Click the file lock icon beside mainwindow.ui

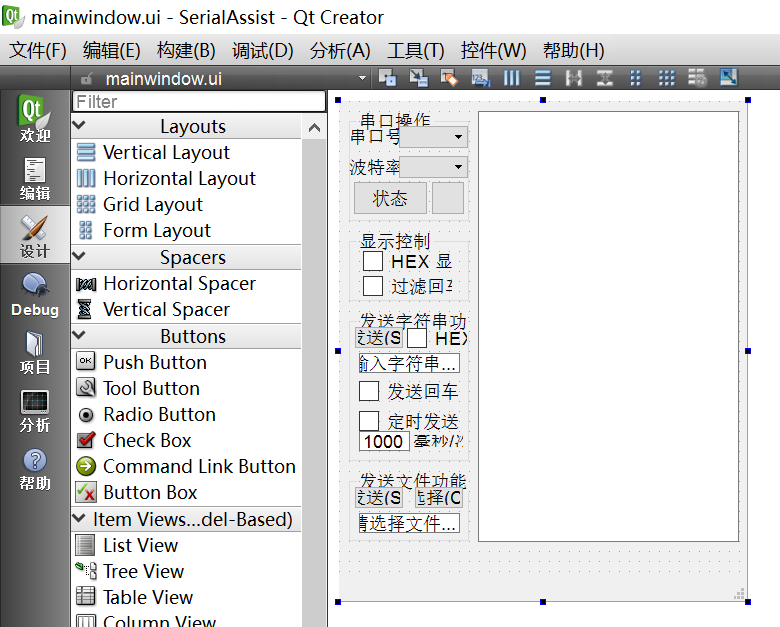click(x=87, y=79)
